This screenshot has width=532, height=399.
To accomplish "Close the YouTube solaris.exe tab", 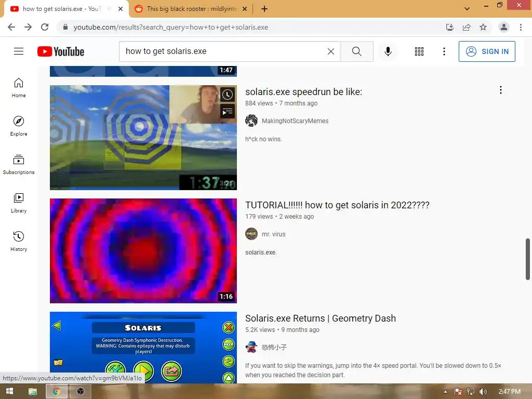I will click(121, 9).
